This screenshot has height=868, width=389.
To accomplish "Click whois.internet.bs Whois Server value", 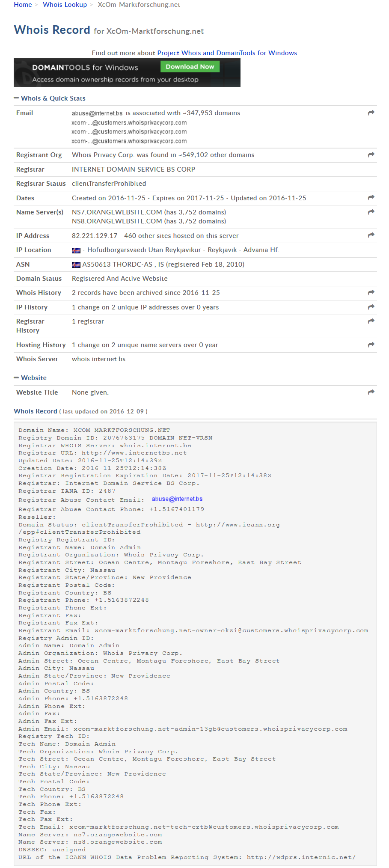I will [99, 359].
